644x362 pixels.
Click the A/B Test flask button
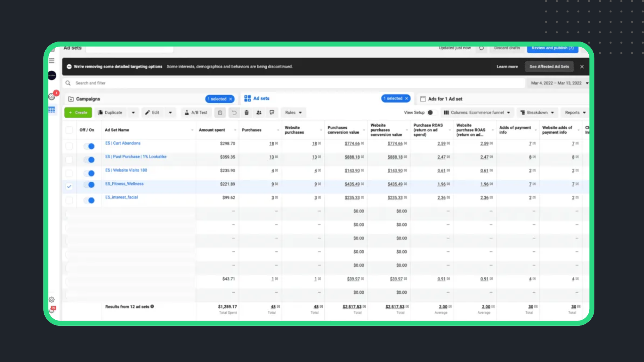(x=196, y=113)
